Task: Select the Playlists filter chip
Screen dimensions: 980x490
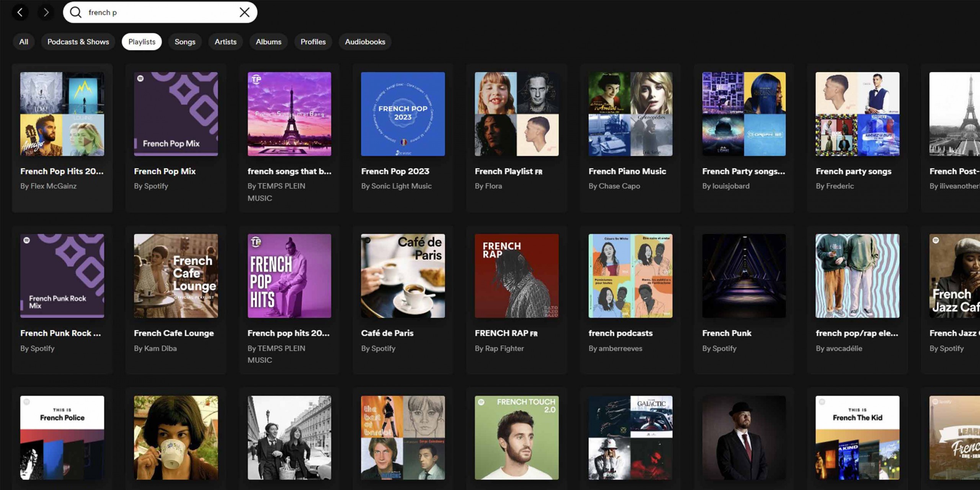Action: (x=142, y=42)
